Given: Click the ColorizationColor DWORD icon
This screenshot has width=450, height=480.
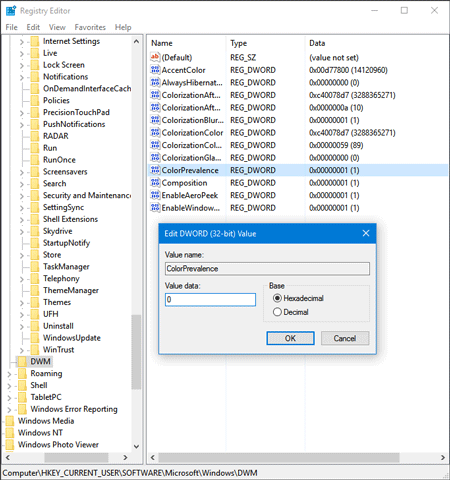Looking at the screenshot, I should [155, 133].
